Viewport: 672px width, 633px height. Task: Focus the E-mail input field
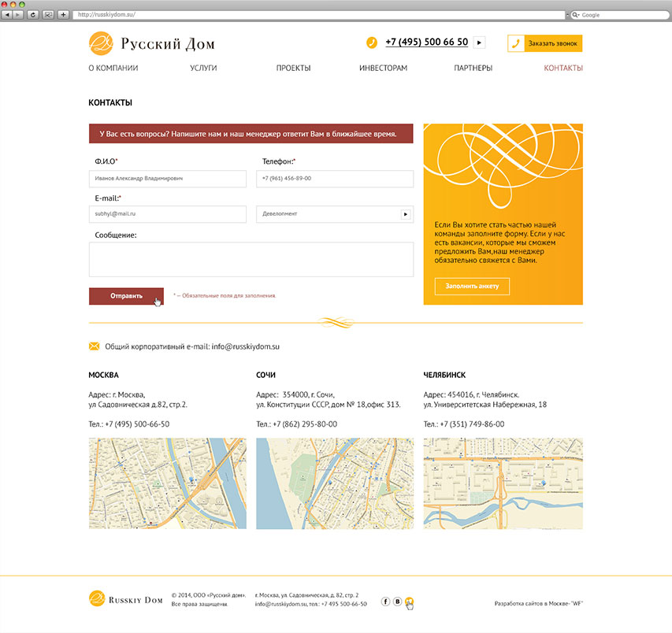click(168, 214)
